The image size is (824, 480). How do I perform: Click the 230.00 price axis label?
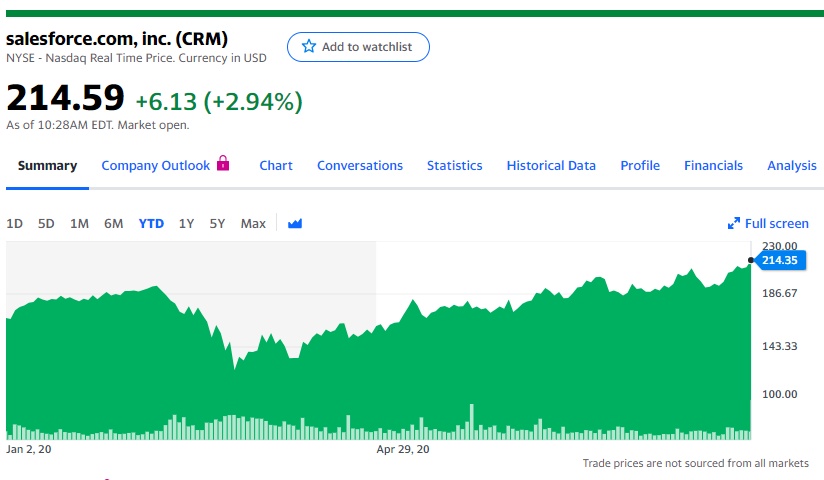coord(780,246)
